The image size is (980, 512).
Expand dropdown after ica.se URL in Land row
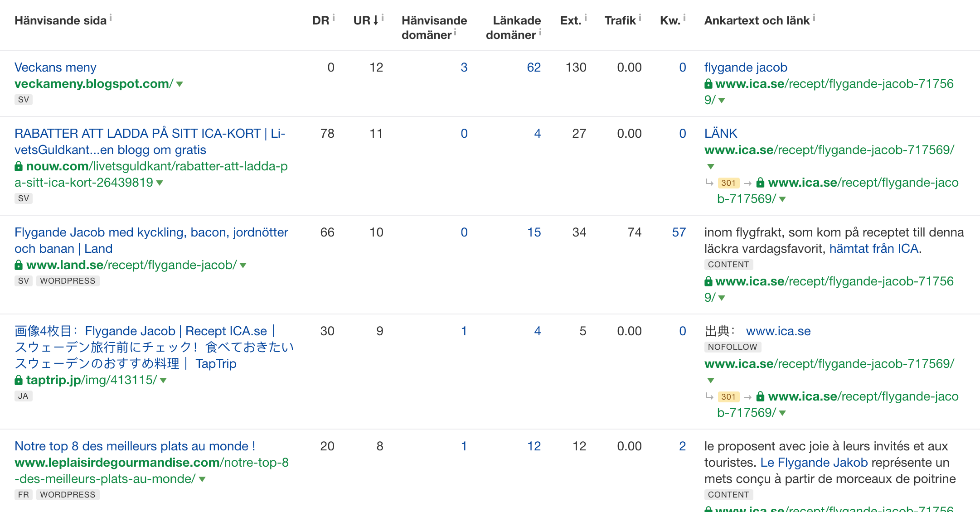tap(722, 298)
